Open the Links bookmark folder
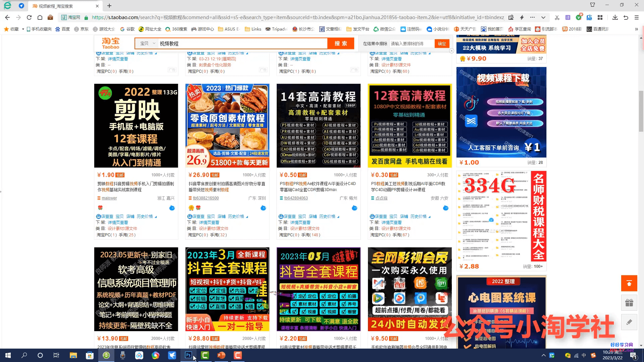Screen dimensions: 644x362 point(253,29)
